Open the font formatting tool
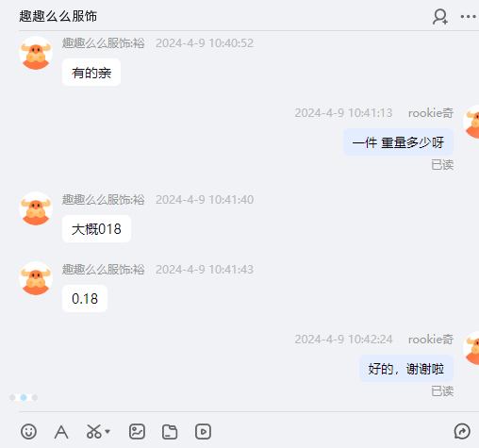479x448 pixels. pos(61,432)
